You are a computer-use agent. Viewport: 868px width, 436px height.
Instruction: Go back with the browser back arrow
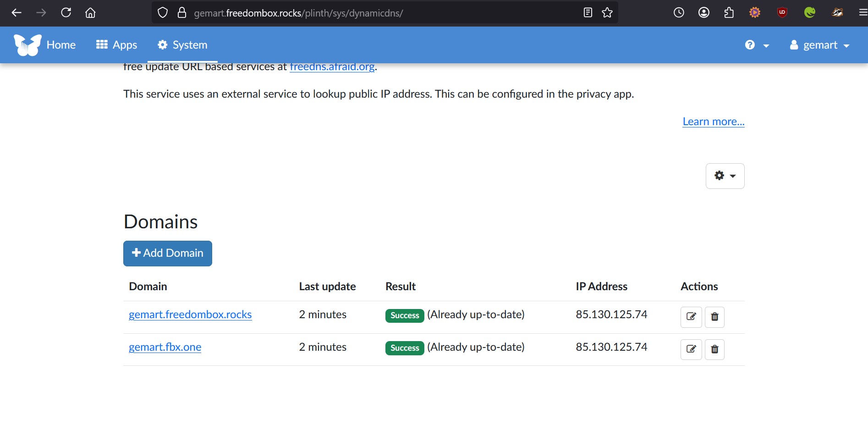tap(16, 13)
